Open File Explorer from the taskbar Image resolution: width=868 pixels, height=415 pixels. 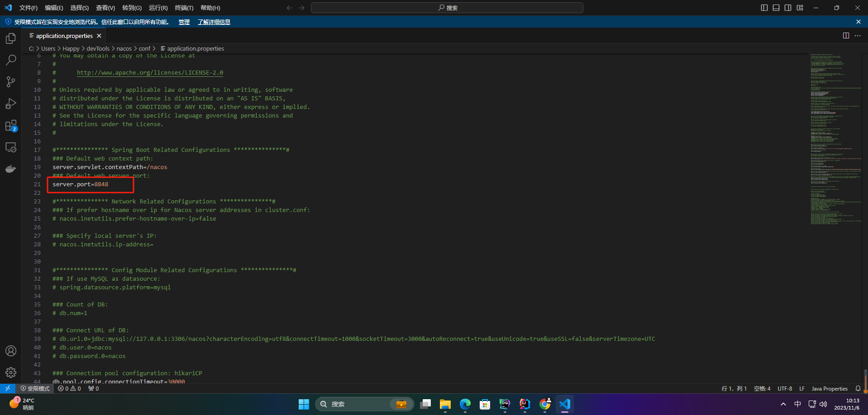pyautogui.click(x=445, y=404)
